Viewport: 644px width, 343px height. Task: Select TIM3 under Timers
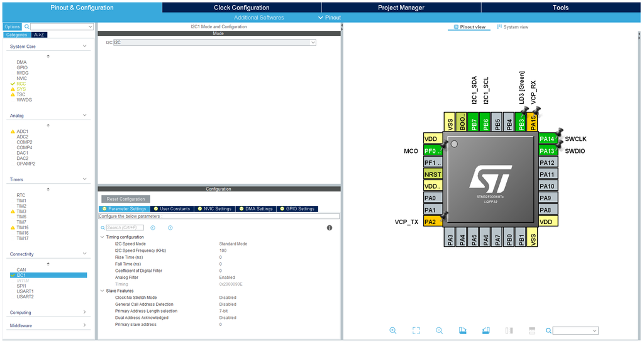click(21, 211)
